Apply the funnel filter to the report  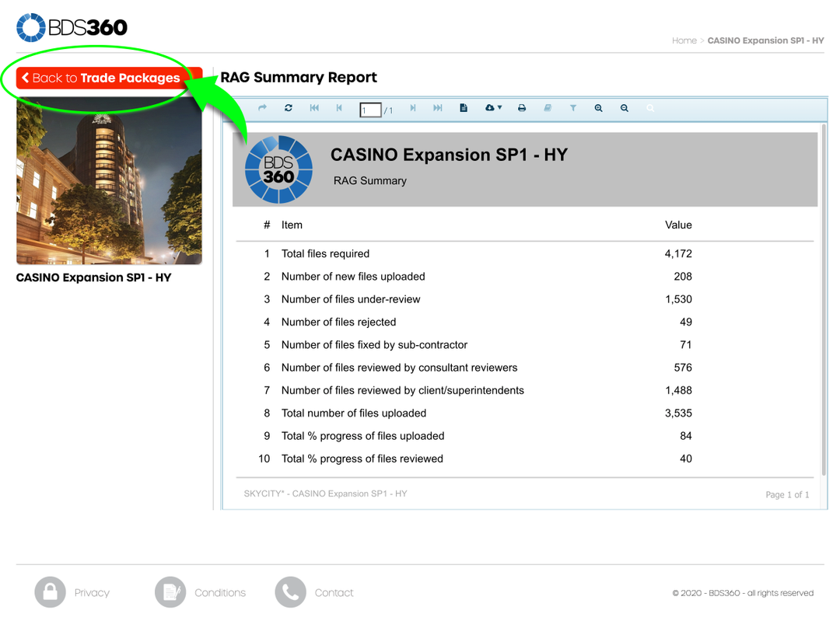pyautogui.click(x=573, y=109)
